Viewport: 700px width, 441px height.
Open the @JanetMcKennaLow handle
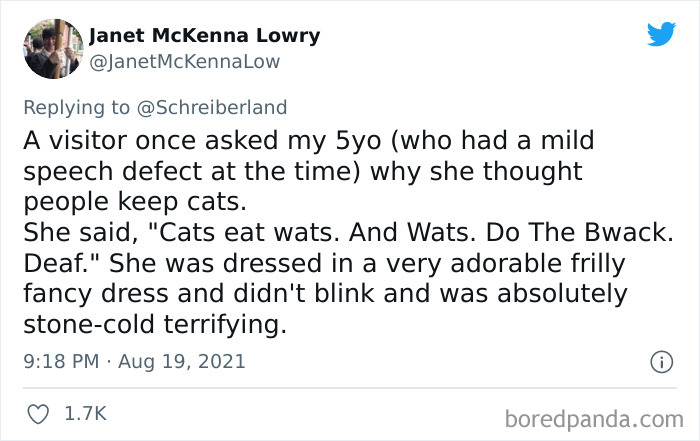point(184,62)
